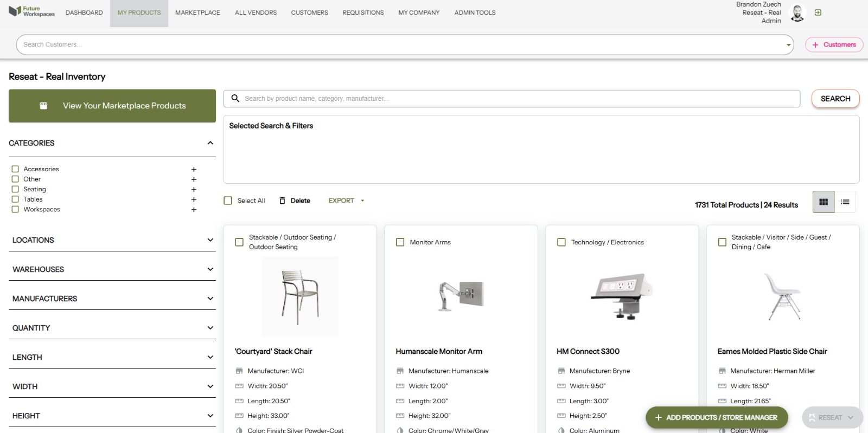Screen dimensions: 868x433
Task: Click the trash Delete icon
Action: tap(282, 201)
